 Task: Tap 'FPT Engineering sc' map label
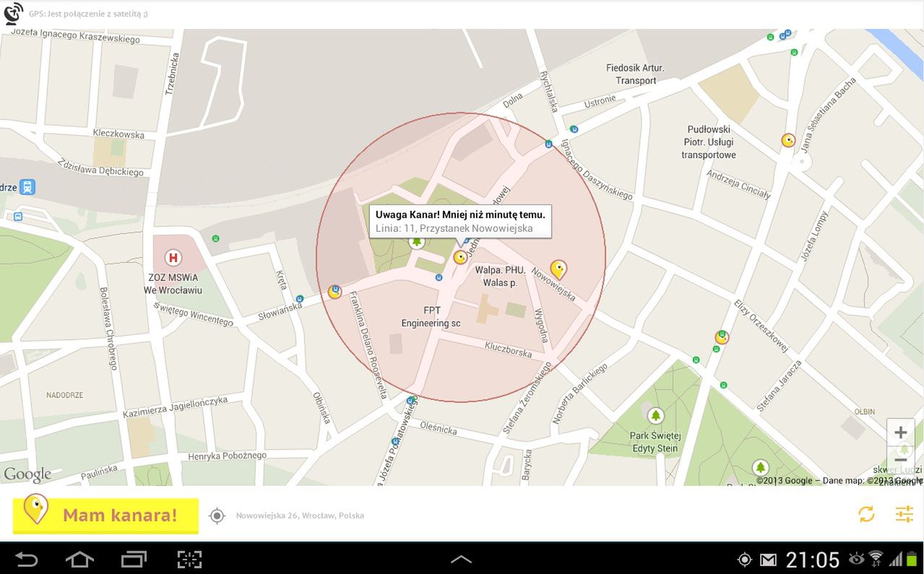tap(431, 317)
